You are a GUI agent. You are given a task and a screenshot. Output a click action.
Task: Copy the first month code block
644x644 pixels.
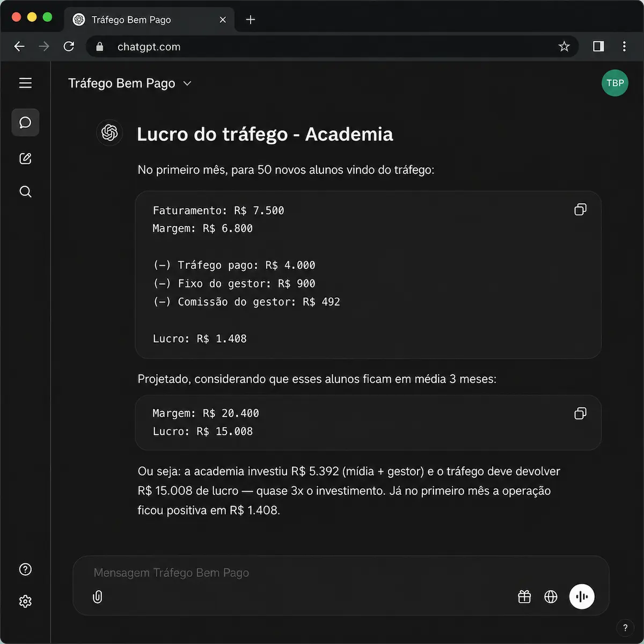click(x=580, y=209)
